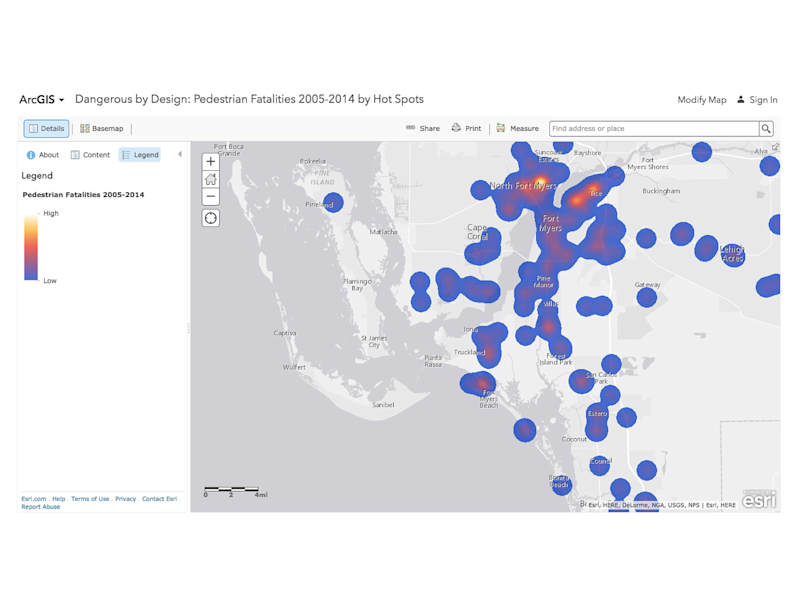Screen dimensions: 800x600
Task: Print the current map
Action: (466, 129)
